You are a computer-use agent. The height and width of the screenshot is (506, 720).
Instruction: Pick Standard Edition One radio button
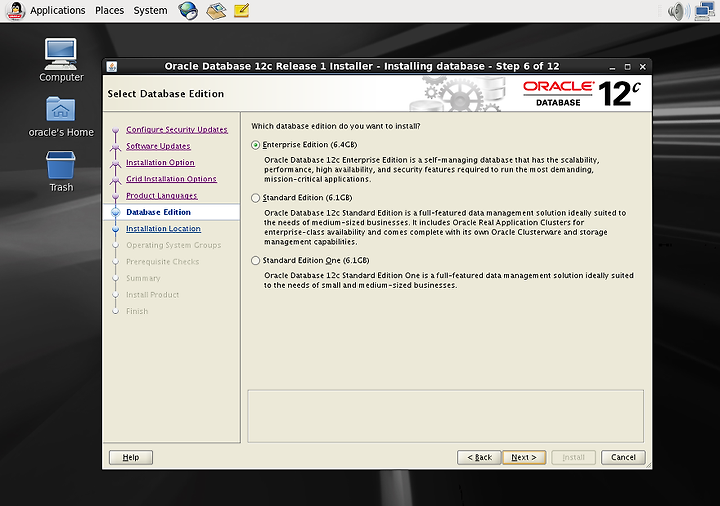pos(255,260)
